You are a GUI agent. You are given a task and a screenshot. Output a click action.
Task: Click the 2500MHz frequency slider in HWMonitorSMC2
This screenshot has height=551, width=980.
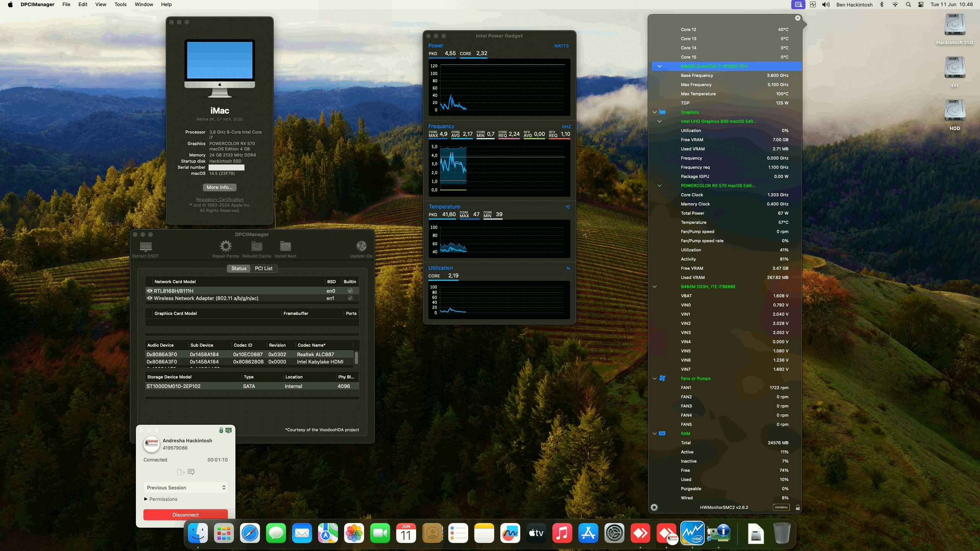point(782,507)
